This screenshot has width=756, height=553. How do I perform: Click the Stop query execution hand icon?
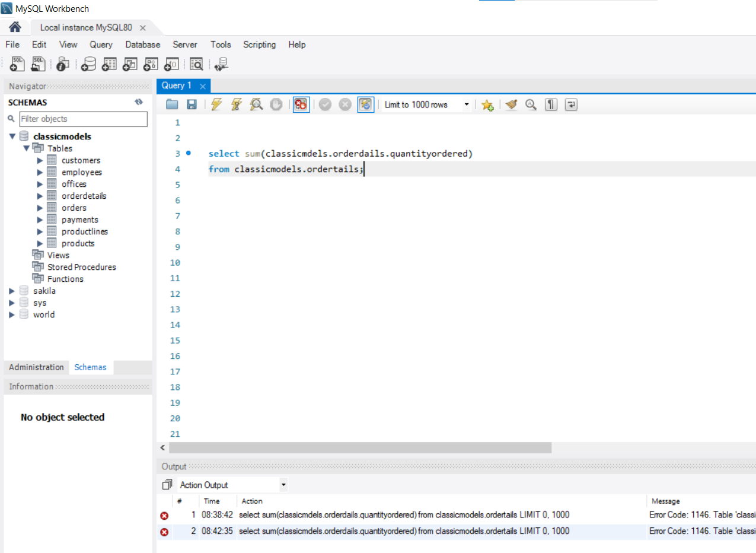(276, 104)
